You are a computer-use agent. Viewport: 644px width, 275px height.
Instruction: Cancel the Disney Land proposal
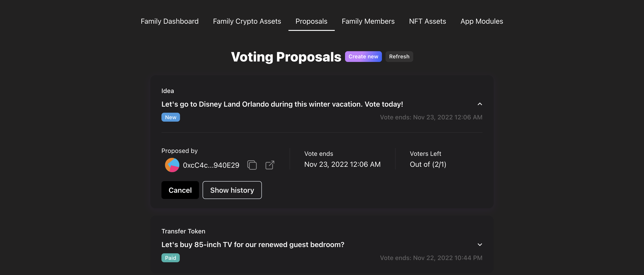(180, 190)
